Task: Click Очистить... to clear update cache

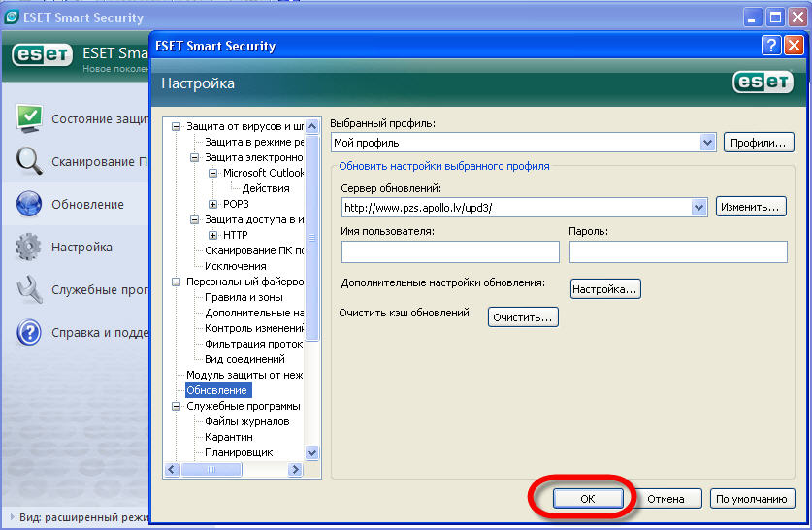Action: pyautogui.click(x=523, y=316)
